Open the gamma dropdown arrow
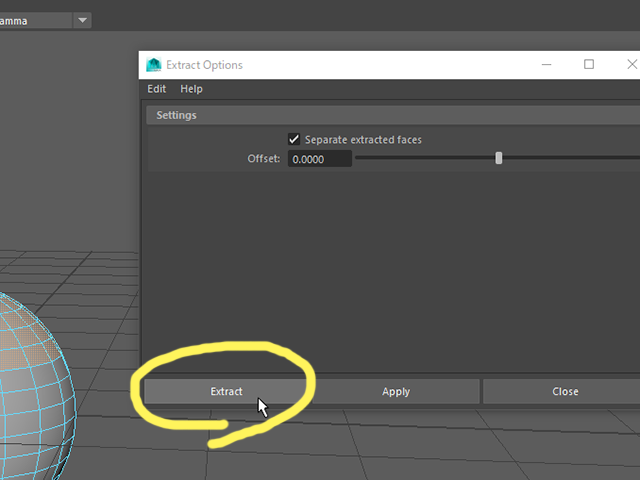 pos(82,20)
